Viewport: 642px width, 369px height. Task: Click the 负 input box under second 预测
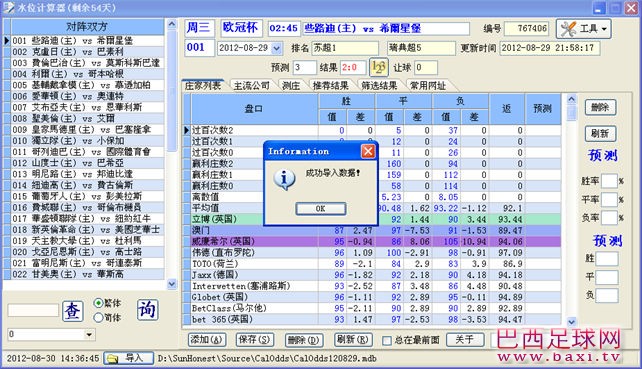point(607,295)
